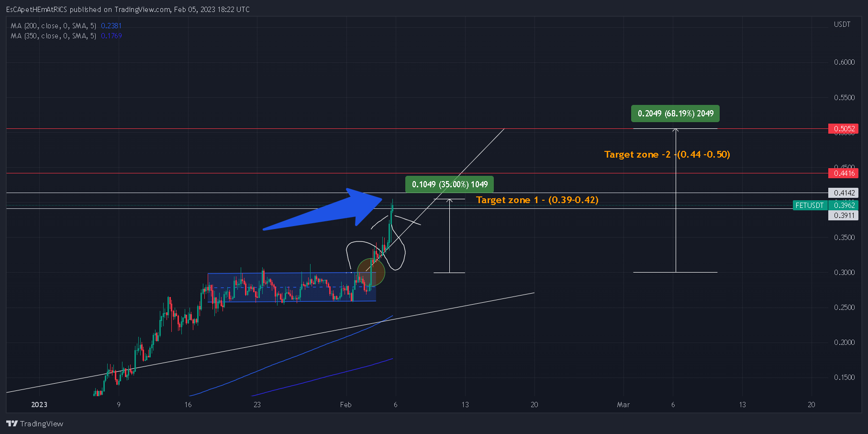Click the 0.3500 price scale value
The height and width of the screenshot is (434, 868).
point(844,237)
